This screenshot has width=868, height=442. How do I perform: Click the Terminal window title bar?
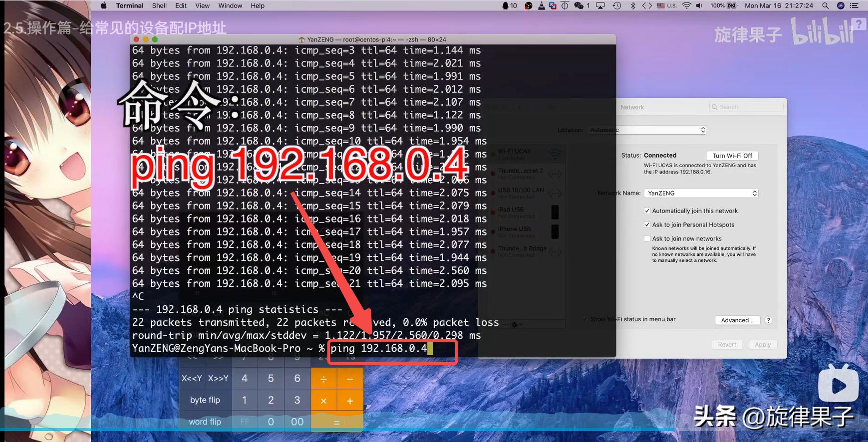point(373,39)
